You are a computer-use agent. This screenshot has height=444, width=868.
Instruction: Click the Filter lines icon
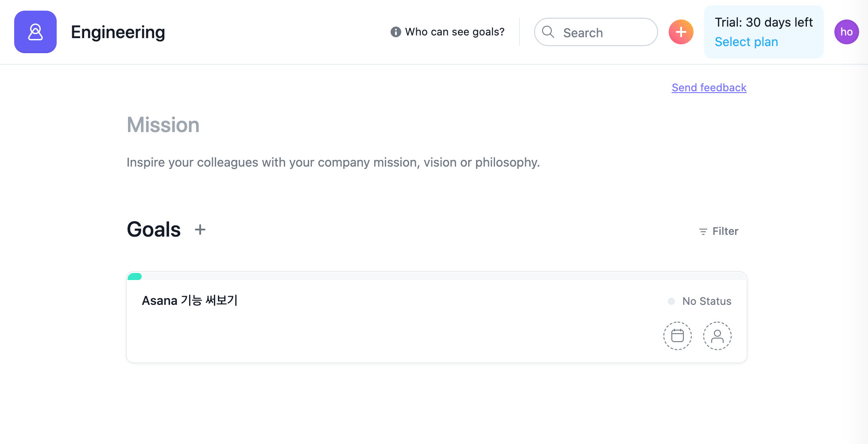703,232
